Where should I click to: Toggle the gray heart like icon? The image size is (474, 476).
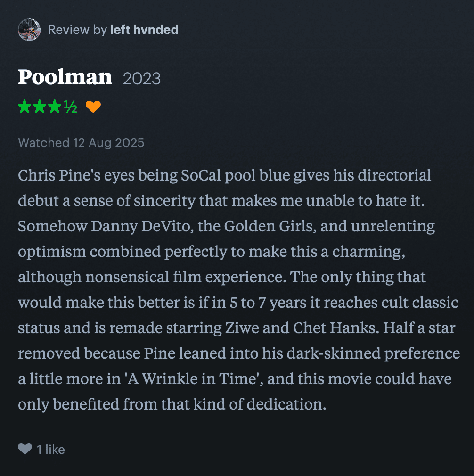tap(25, 450)
